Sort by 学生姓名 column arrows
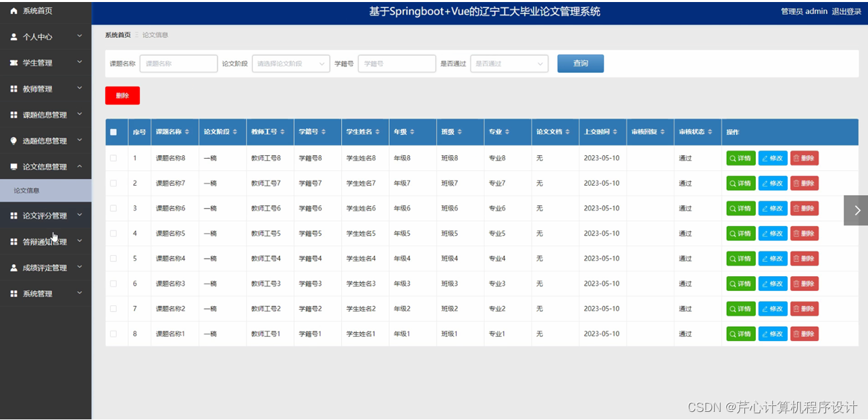This screenshot has height=420, width=868. tap(377, 132)
